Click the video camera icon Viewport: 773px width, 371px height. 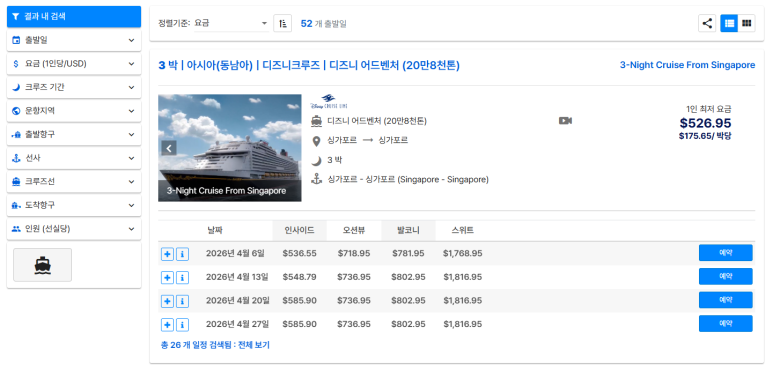click(x=565, y=121)
